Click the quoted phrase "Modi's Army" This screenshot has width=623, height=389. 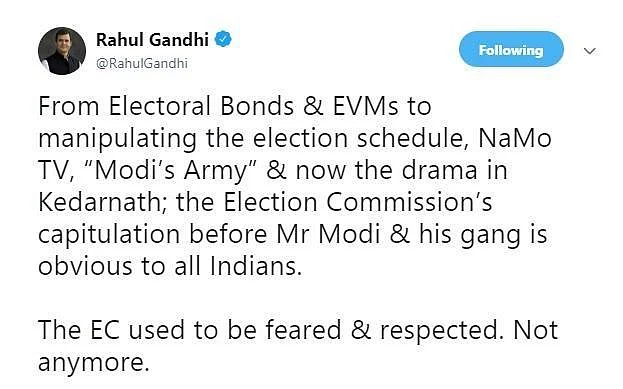click(x=172, y=171)
